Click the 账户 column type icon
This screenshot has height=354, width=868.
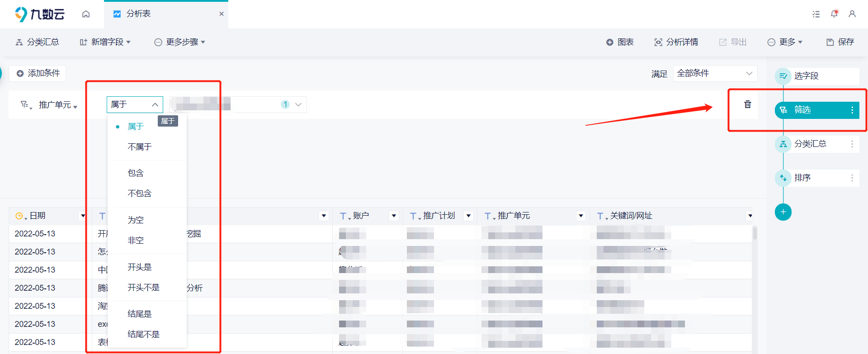coord(345,217)
